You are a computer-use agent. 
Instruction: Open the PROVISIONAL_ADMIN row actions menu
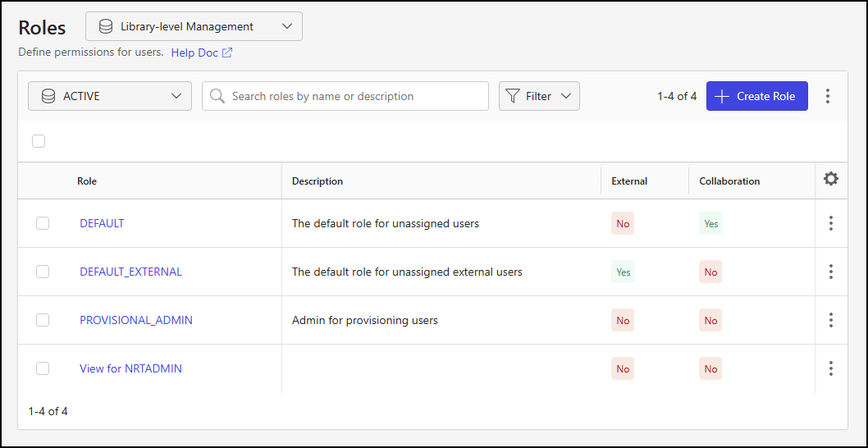831,320
